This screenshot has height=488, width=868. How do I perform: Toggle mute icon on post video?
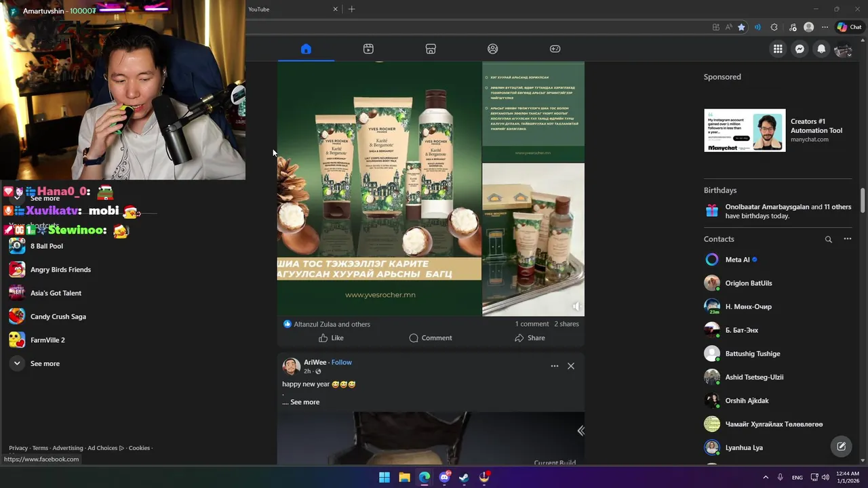(x=576, y=306)
